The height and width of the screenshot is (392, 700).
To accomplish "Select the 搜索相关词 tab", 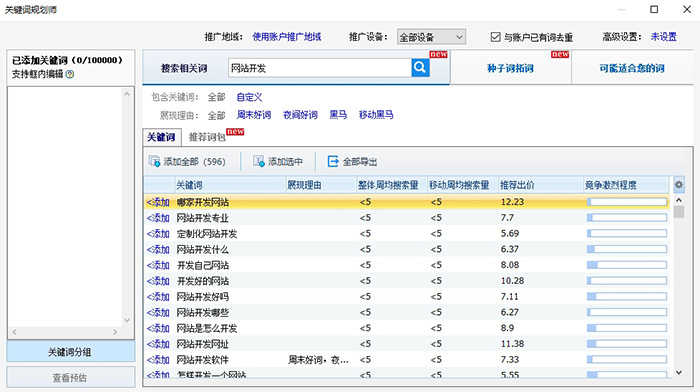I will point(184,68).
